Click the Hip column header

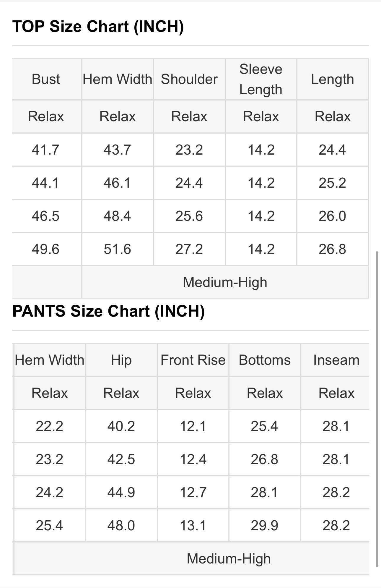point(121,360)
